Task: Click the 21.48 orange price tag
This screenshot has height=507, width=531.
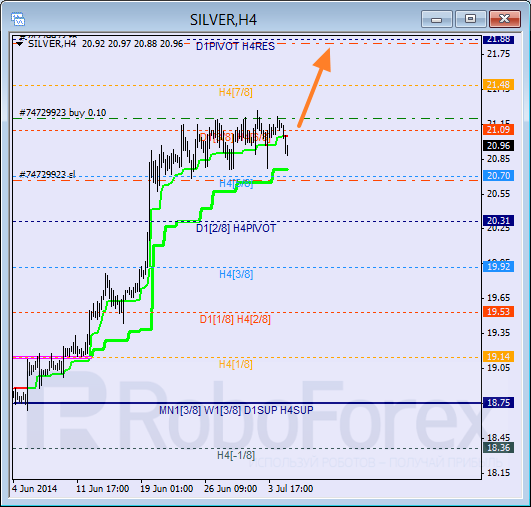Action: [x=498, y=85]
